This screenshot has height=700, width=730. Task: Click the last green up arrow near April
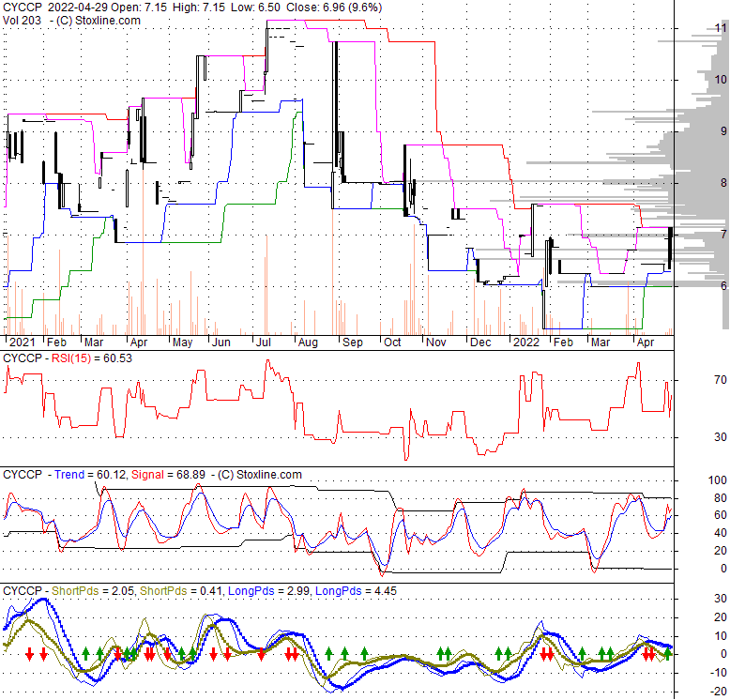(668, 654)
